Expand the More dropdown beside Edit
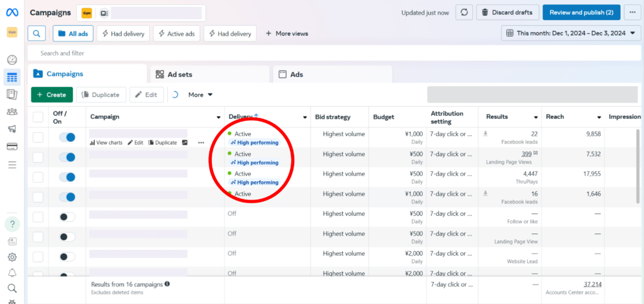644x304 pixels. click(201, 95)
